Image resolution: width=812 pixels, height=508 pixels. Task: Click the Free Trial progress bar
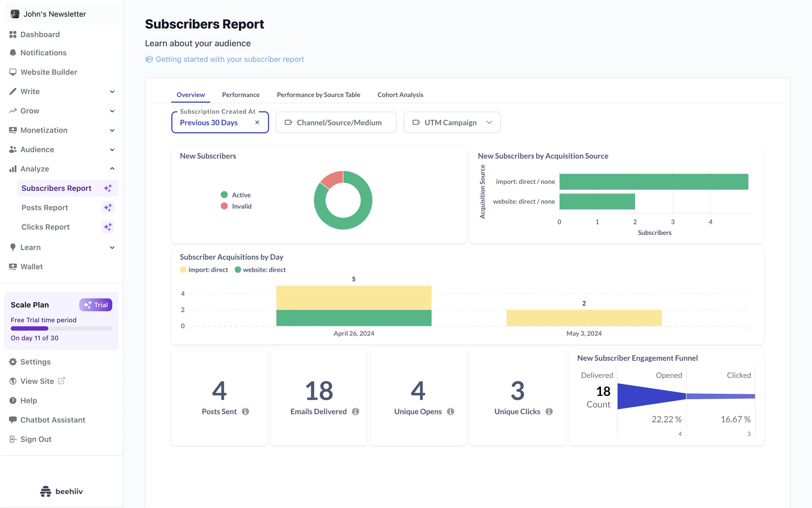61,329
